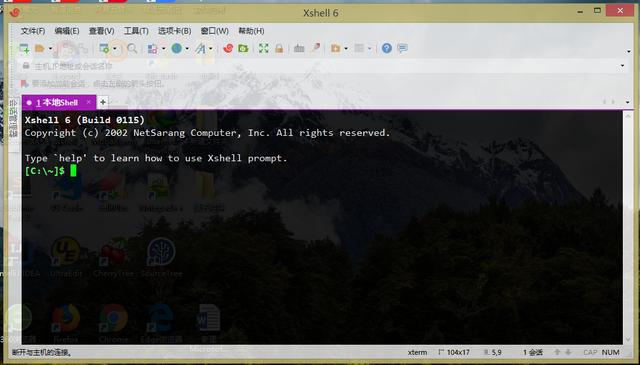
Task: Click the New Session icon
Action: point(24,49)
